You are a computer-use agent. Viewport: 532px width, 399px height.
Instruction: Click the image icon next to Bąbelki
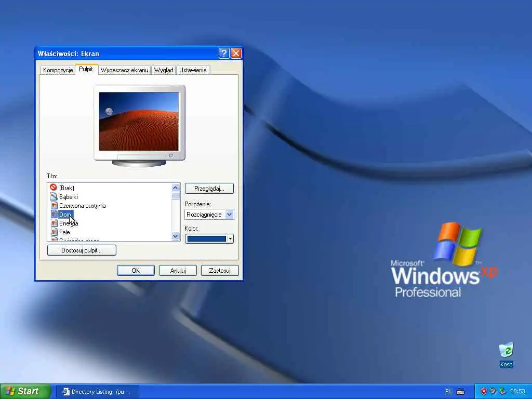coord(54,196)
